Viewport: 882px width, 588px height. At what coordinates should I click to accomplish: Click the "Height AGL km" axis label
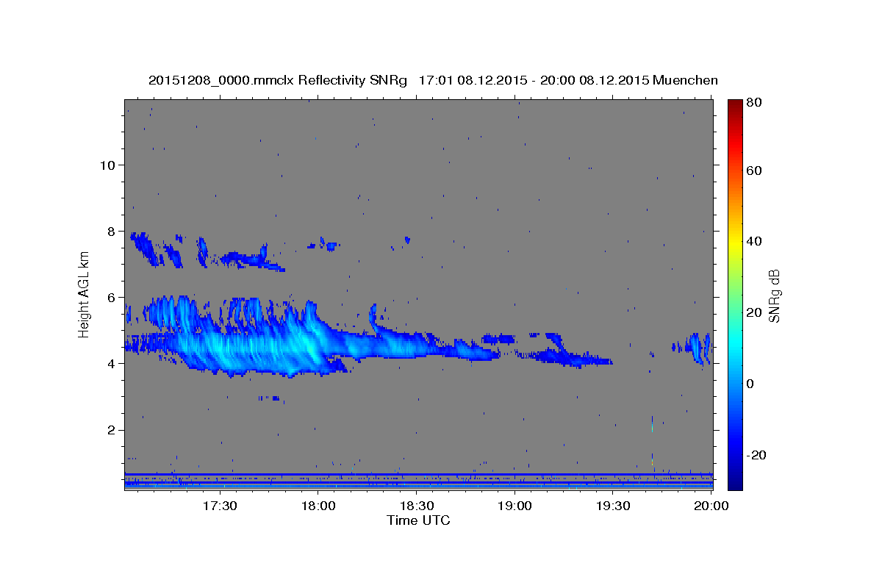coord(84,295)
